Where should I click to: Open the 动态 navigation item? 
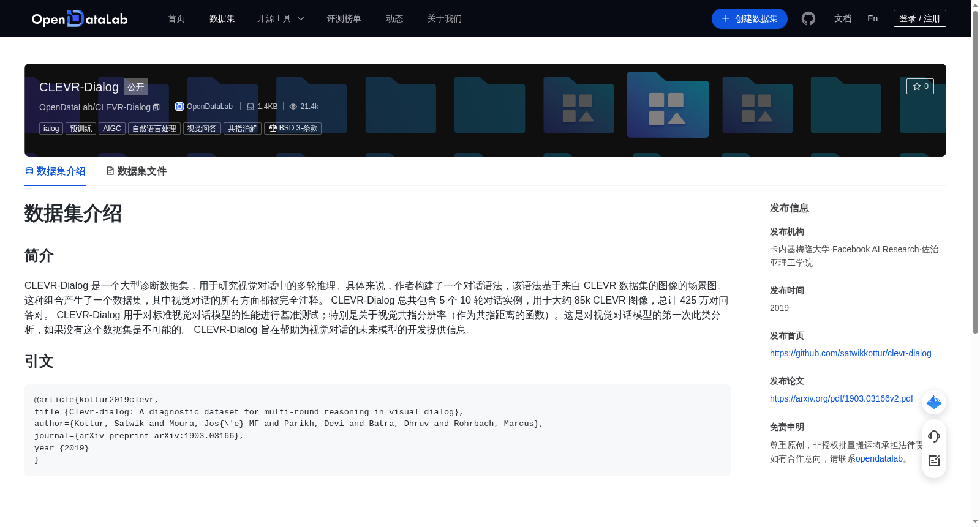coord(394,18)
